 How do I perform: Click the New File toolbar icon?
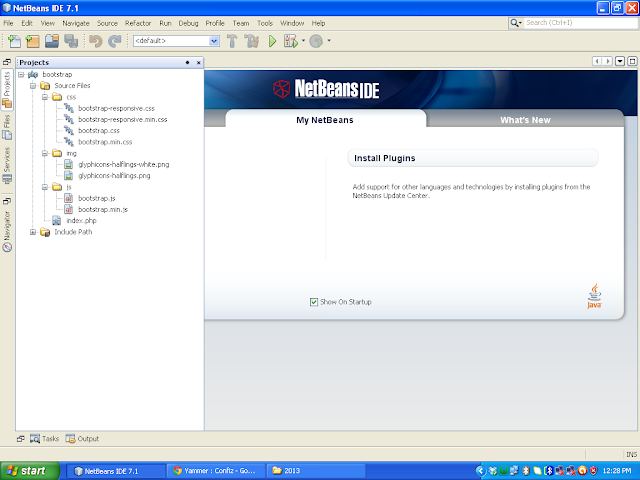[x=14, y=41]
